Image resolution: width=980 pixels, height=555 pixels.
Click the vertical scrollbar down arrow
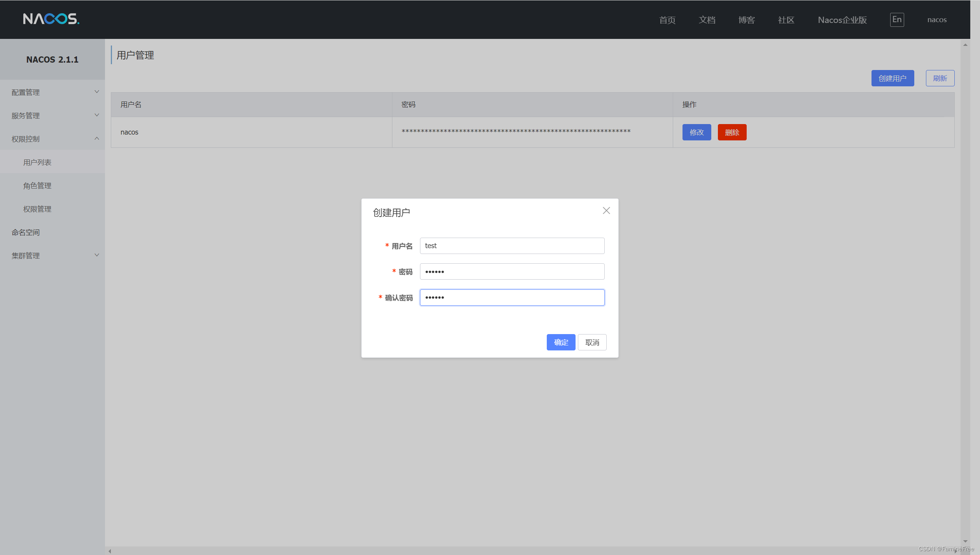965,541
